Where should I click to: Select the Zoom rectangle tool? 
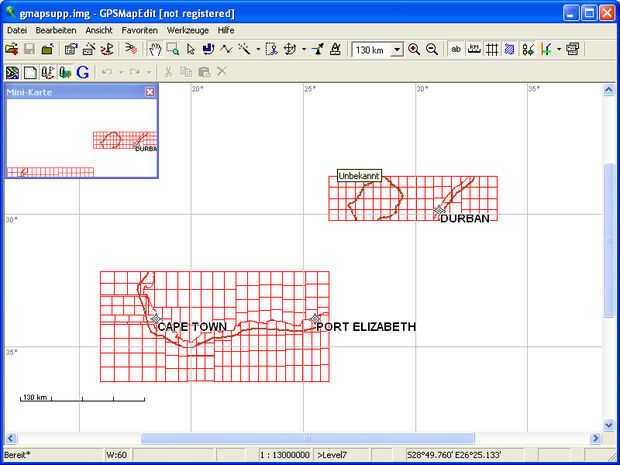tap(173, 49)
